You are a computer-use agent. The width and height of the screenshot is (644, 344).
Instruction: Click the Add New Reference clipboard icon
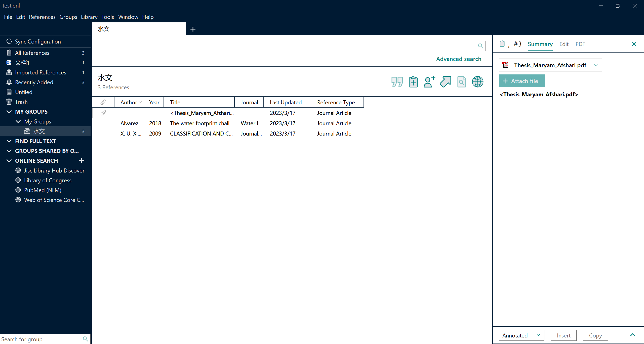pyautogui.click(x=413, y=82)
